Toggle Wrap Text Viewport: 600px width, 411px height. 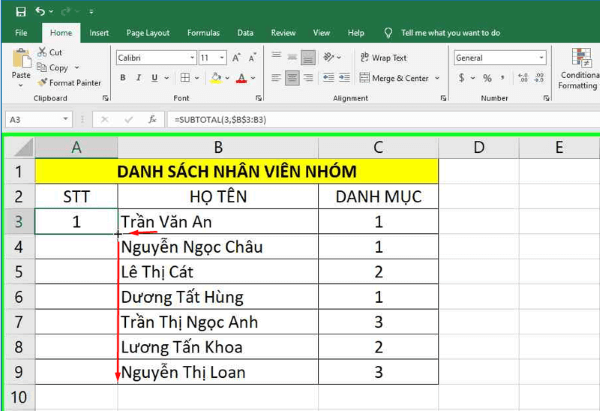tap(383, 58)
